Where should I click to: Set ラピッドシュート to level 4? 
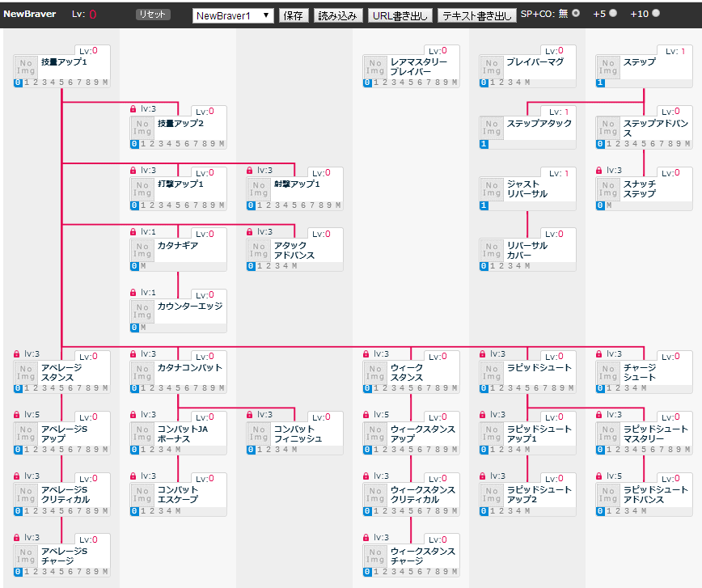tap(519, 388)
